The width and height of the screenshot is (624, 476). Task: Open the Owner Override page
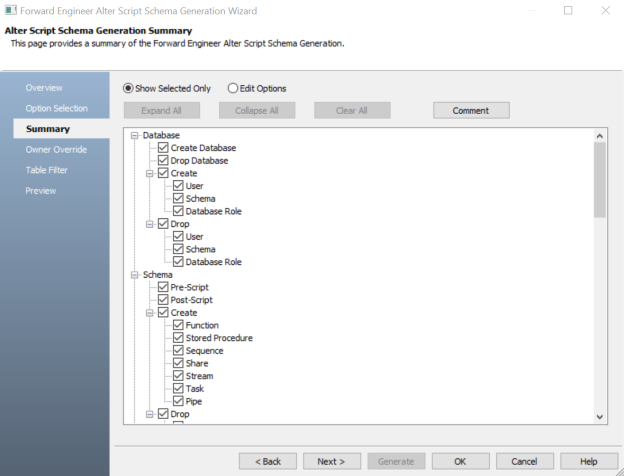click(x=56, y=150)
